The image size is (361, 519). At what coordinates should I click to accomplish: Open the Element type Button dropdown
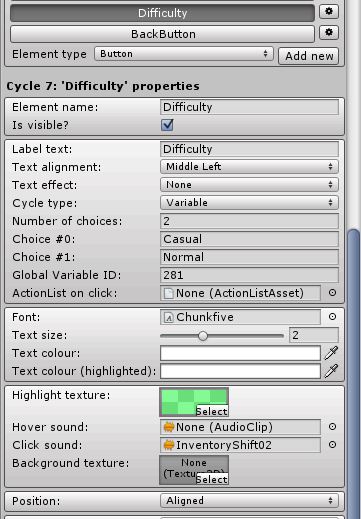[184, 54]
